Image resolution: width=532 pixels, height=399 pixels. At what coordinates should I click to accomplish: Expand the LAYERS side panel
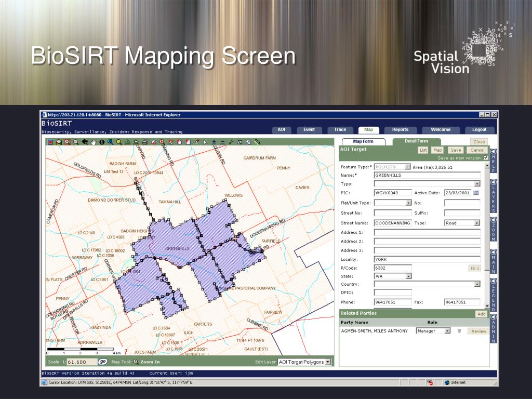coord(494,196)
